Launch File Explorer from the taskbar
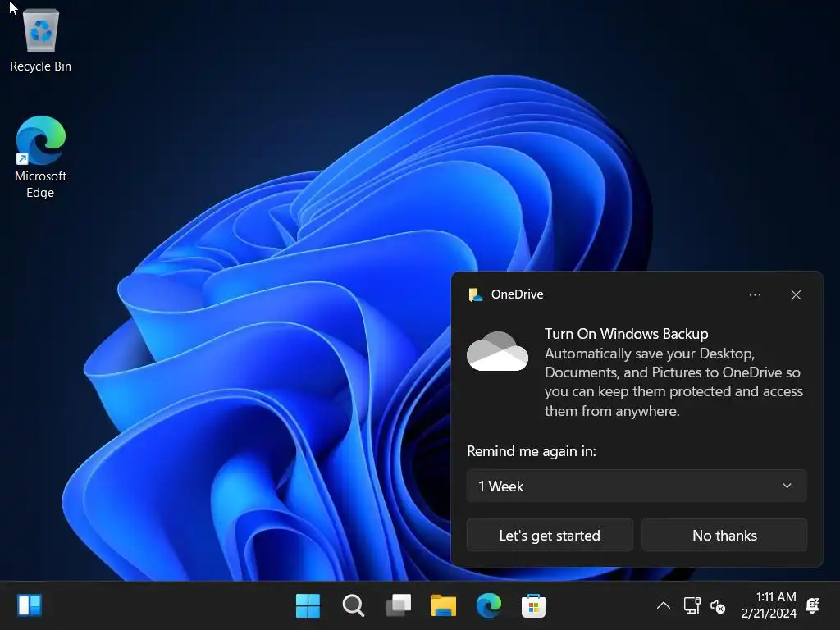The width and height of the screenshot is (840, 630). 444,606
